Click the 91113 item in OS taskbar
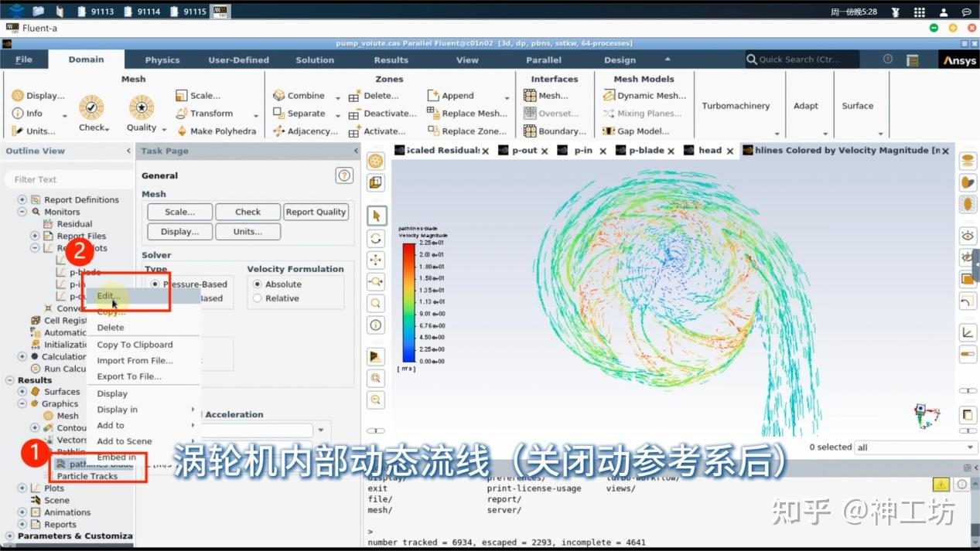980x551 pixels. pyautogui.click(x=95, y=12)
